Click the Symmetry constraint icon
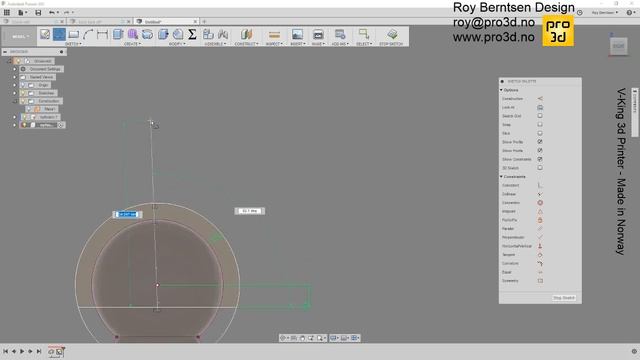Image resolution: width=640 pixels, height=360 pixels. point(540,281)
